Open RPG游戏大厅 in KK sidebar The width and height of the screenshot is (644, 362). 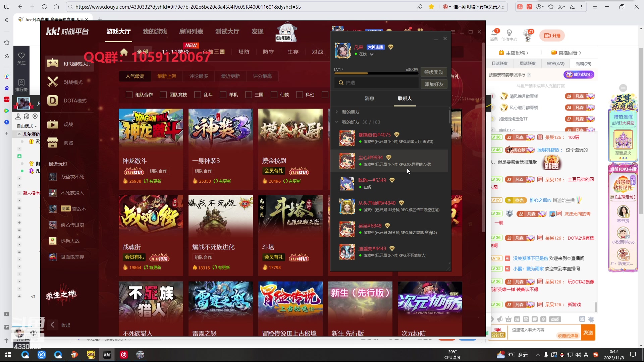tap(69, 63)
